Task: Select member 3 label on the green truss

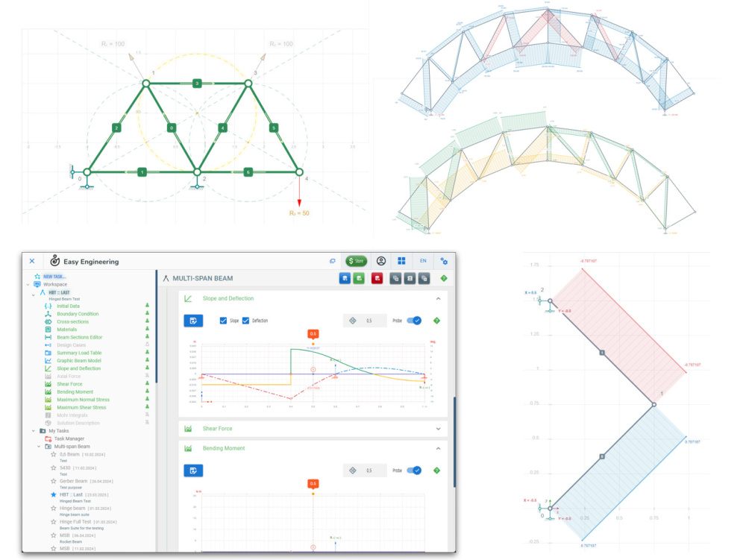Action: 197,84
